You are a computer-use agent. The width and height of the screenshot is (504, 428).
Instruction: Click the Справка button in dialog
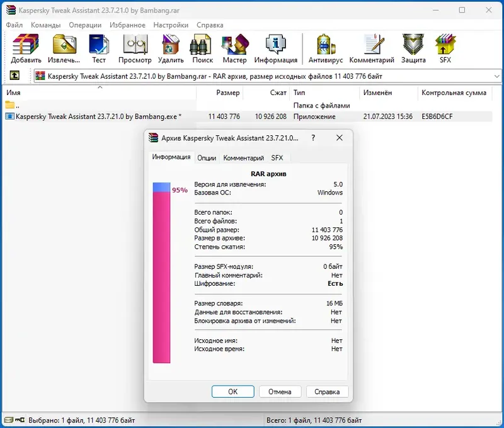point(327,391)
